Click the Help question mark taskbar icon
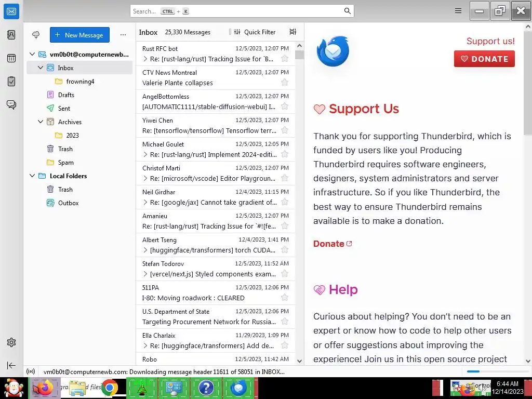The image size is (532, 399). [206, 388]
